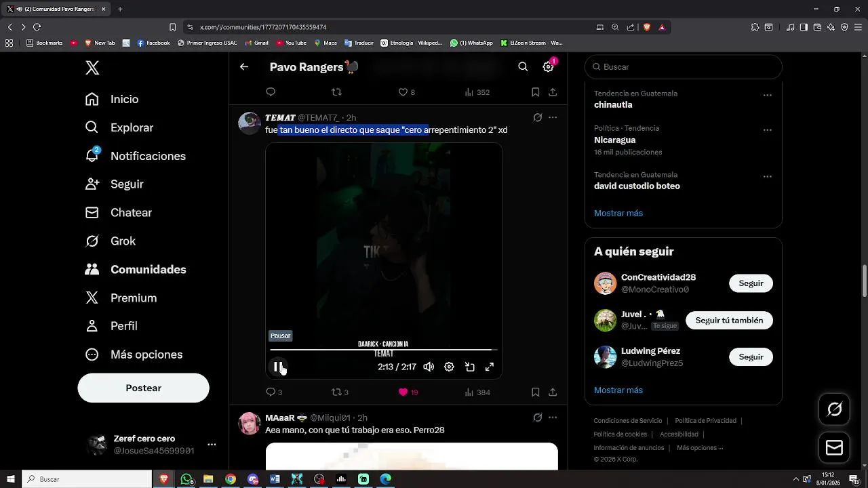Open Grok in the sidebar
Image resolution: width=868 pixels, height=488 pixels.
(111, 241)
